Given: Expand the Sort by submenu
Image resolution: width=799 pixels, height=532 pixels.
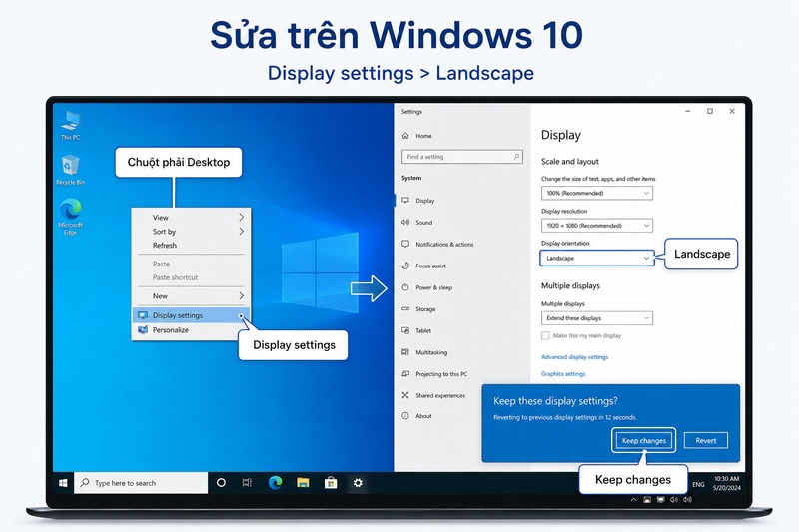Looking at the screenshot, I should coord(191,232).
